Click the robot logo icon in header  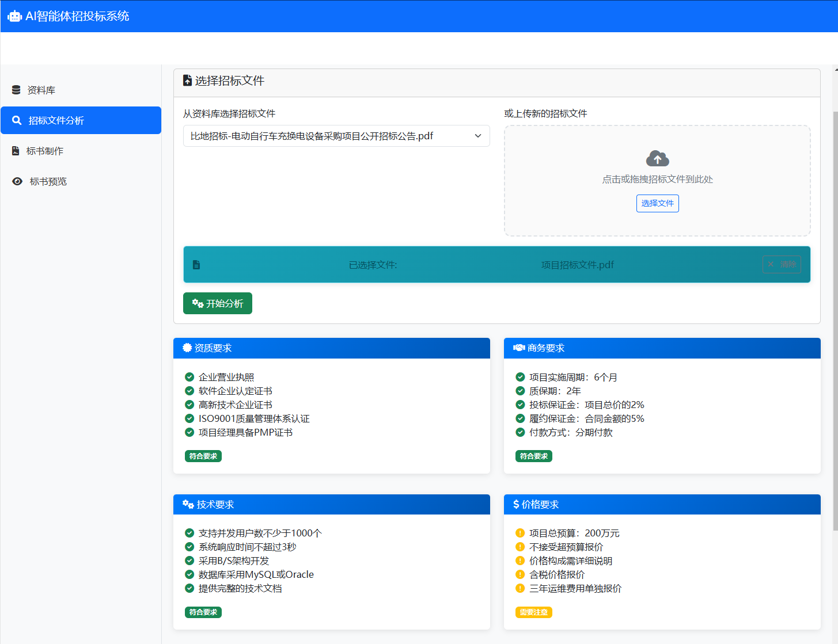[x=14, y=16]
